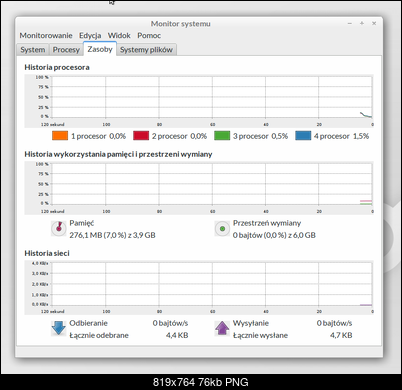
Task: Select the Zasoby tab
Action: pos(100,49)
